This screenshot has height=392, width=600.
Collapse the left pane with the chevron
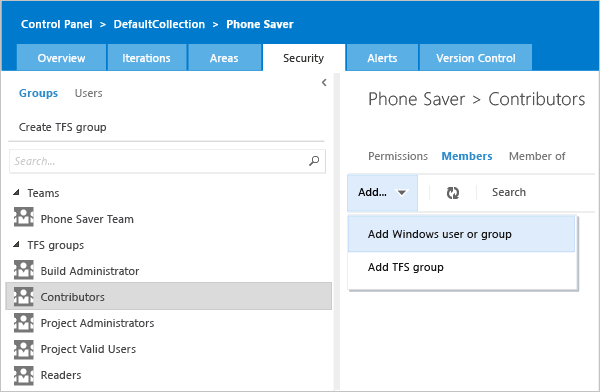click(x=324, y=82)
